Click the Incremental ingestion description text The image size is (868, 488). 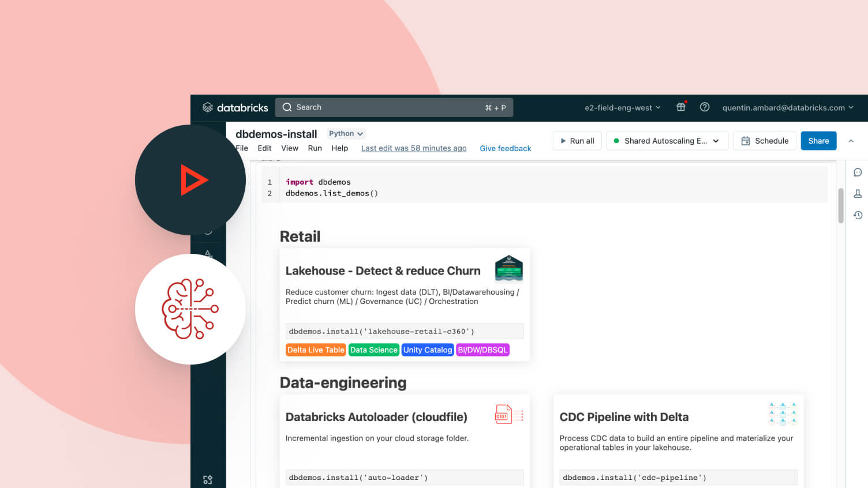tap(377, 438)
